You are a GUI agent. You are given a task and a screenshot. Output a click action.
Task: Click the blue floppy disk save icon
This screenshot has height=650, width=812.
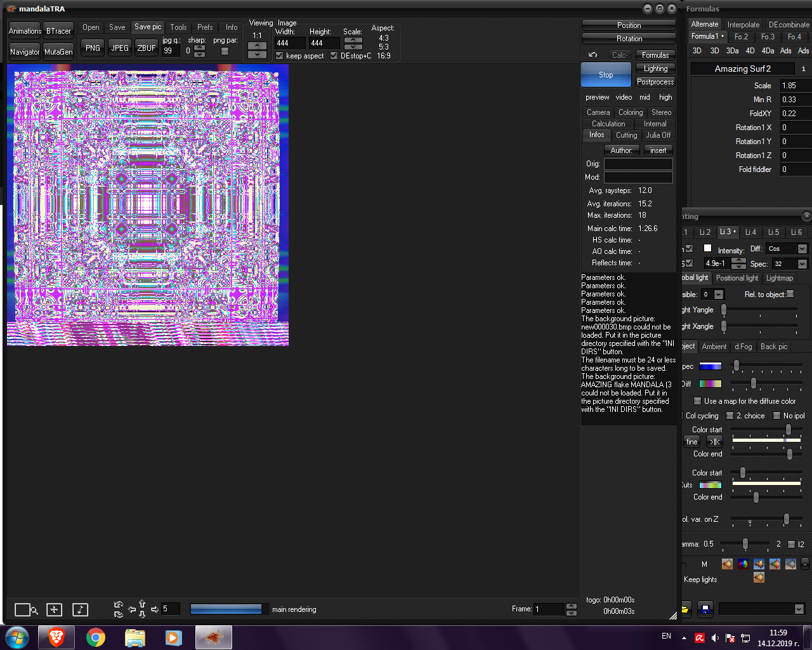(705, 609)
